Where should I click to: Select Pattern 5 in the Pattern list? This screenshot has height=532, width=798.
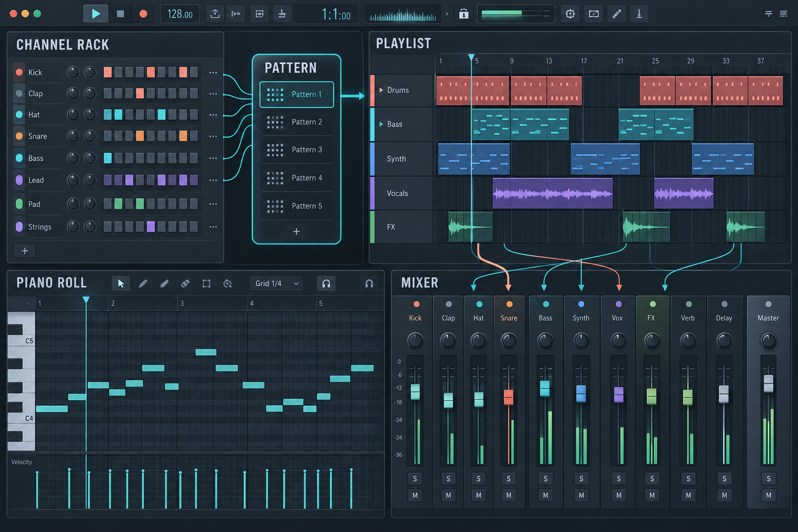pos(297,206)
